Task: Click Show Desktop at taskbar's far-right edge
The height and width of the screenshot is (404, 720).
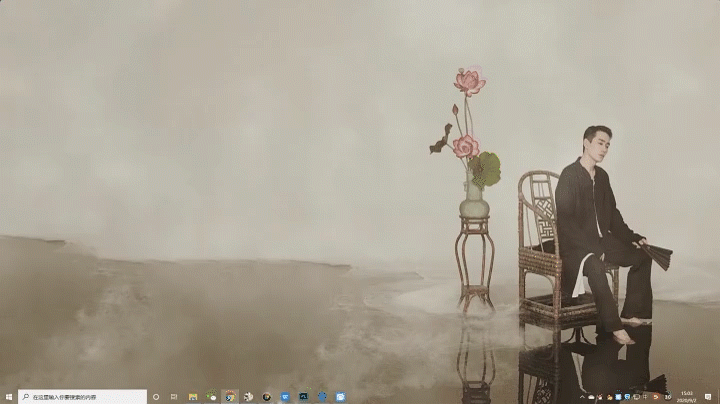Action: pyautogui.click(x=718, y=397)
